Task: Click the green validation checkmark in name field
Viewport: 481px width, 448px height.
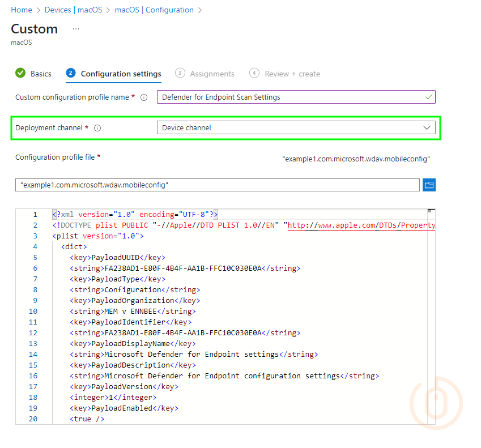Action: [428, 97]
